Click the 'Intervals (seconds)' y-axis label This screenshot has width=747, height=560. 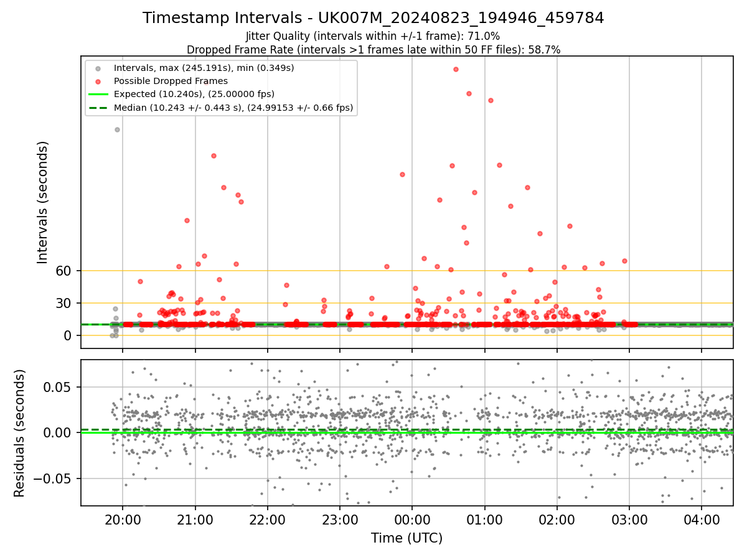click(42, 202)
